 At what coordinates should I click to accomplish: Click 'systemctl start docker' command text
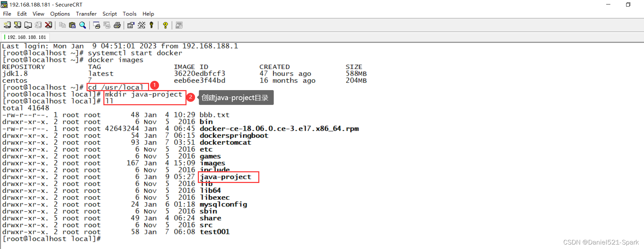(x=135, y=53)
